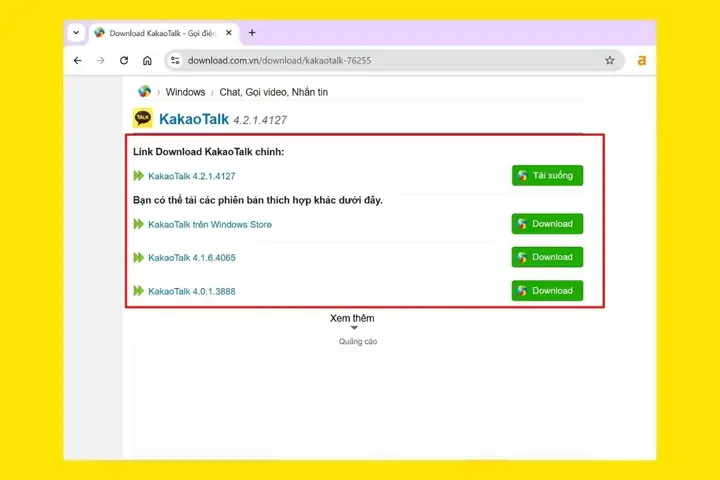
Task: Download KakaoTalk 4.1.6.4065 via green button
Action: pos(547,257)
